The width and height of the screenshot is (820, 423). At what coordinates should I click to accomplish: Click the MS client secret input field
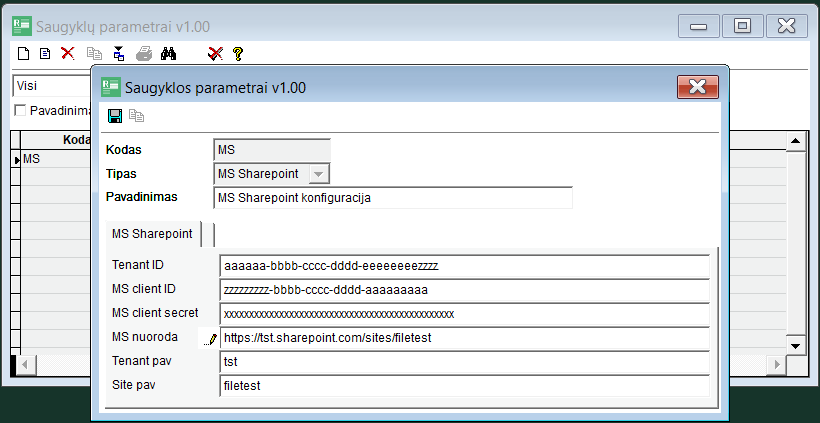(464, 314)
